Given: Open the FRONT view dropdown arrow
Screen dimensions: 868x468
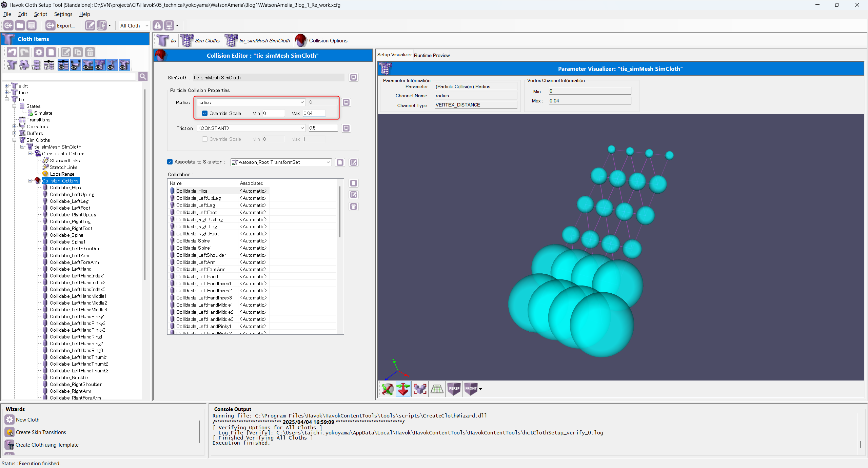Looking at the screenshot, I should pos(481,389).
